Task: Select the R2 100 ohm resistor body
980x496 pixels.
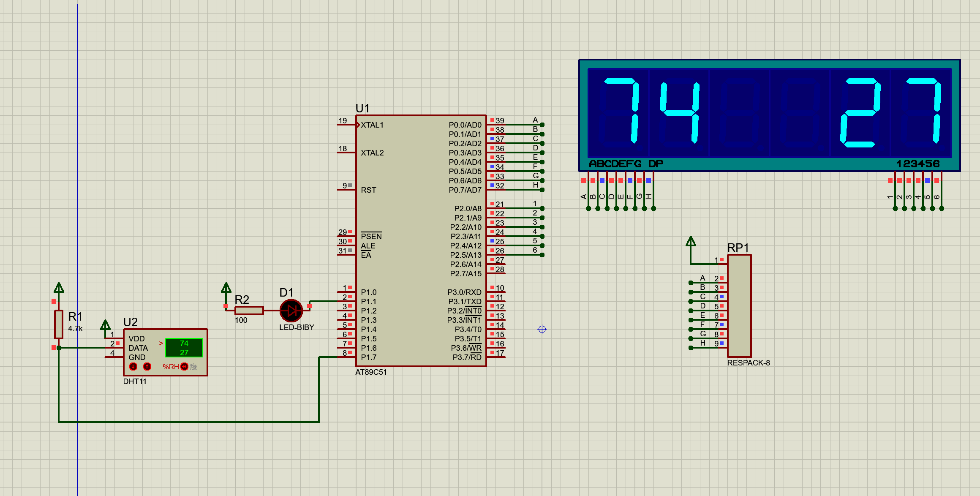Action: (249, 311)
